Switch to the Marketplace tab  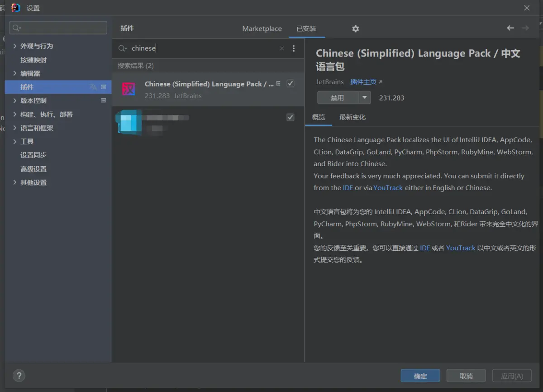(262, 28)
